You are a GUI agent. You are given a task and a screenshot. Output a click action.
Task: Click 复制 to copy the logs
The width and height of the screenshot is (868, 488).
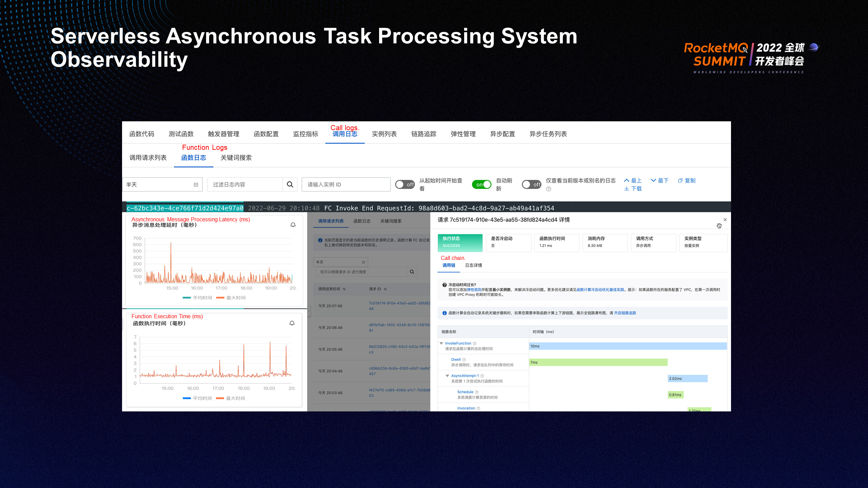click(687, 181)
